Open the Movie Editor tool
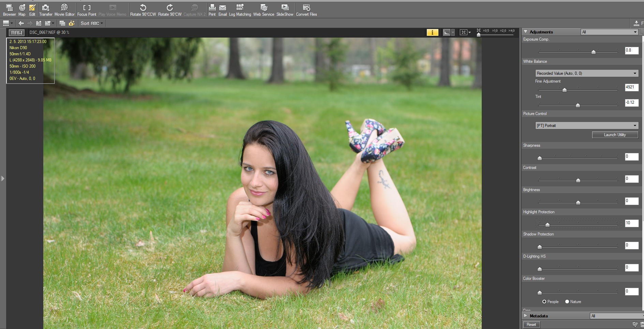The height and width of the screenshot is (329, 644). pyautogui.click(x=64, y=10)
